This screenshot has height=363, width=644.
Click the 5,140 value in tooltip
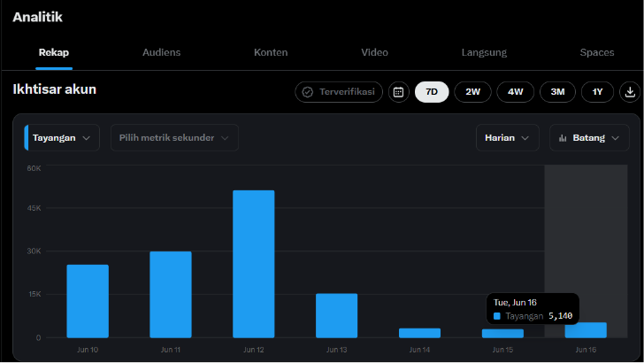tap(560, 316)
